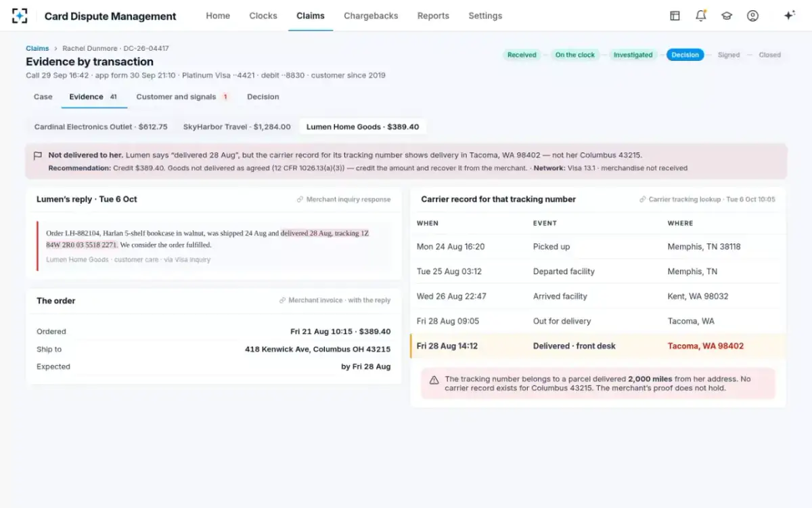Launch the sparkle assistant icon
Screen dimensions: 812x508
pos(789,16)
